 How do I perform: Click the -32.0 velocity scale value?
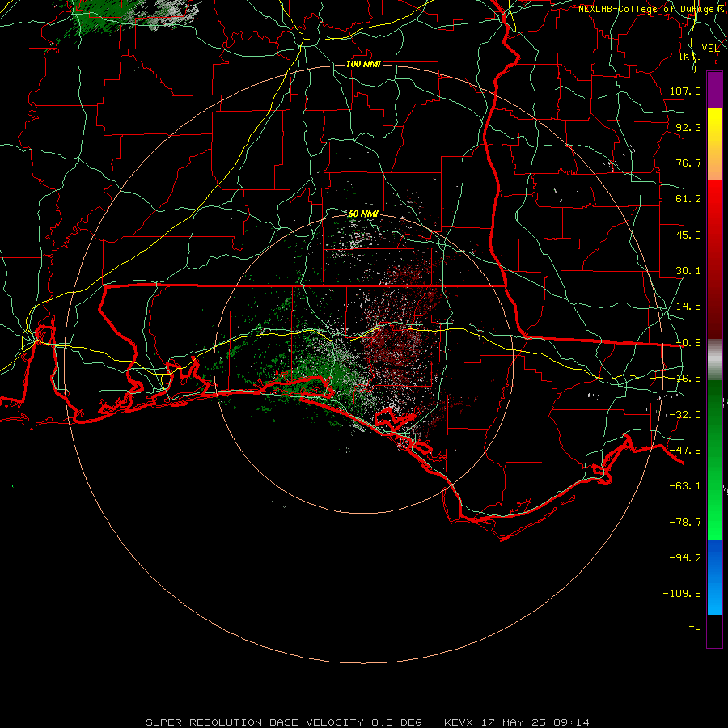click(x=685, y=415)
